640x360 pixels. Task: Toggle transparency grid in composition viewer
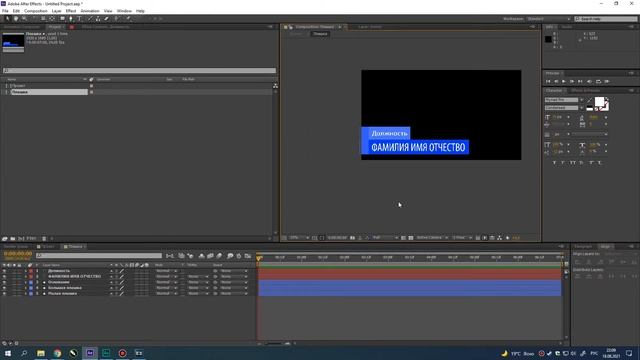coord(411,238)
